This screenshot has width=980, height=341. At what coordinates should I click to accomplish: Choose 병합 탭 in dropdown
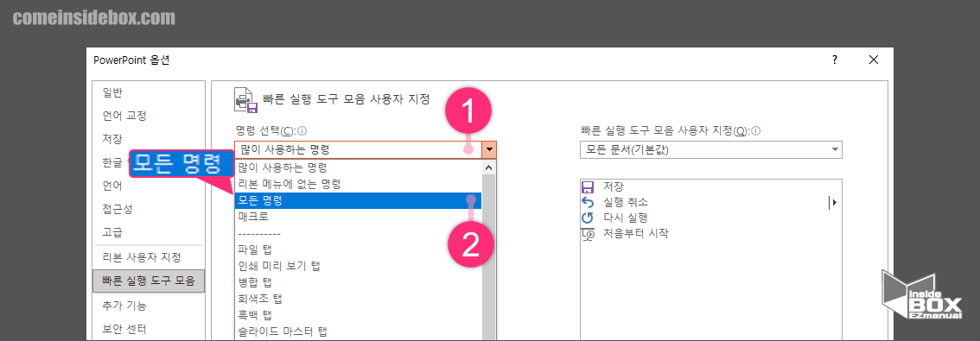tap(358, 281)
